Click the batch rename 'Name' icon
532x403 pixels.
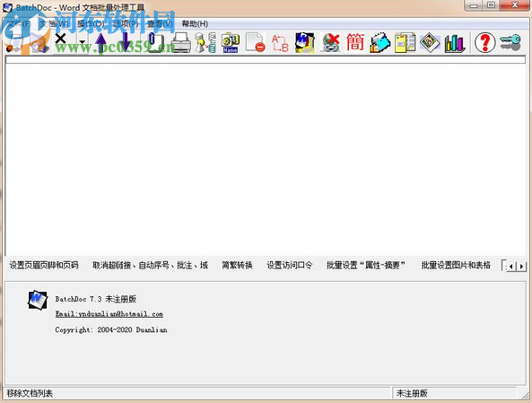click(x=231, y=42)
